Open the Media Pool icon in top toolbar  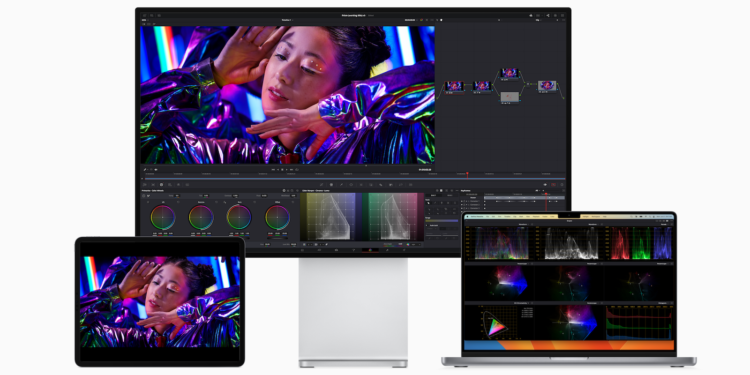tap(159, 15)
